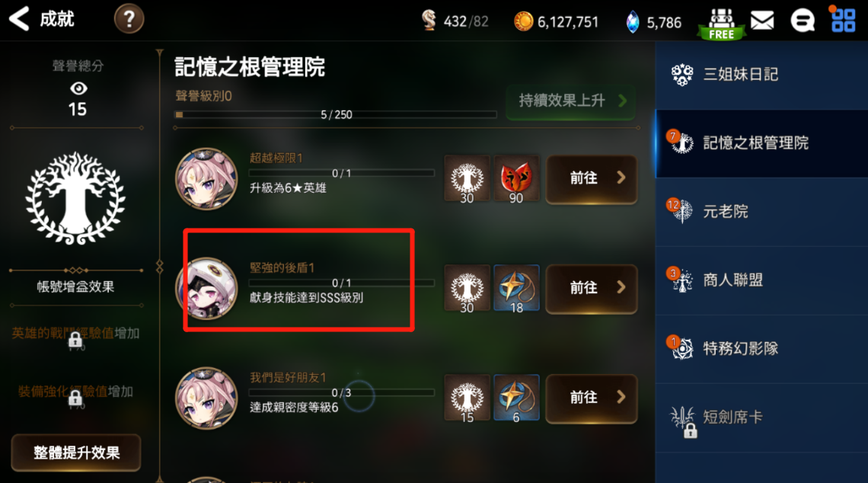
Task: Click the 整體提升效果 button
Action: [x=76, y=453]
